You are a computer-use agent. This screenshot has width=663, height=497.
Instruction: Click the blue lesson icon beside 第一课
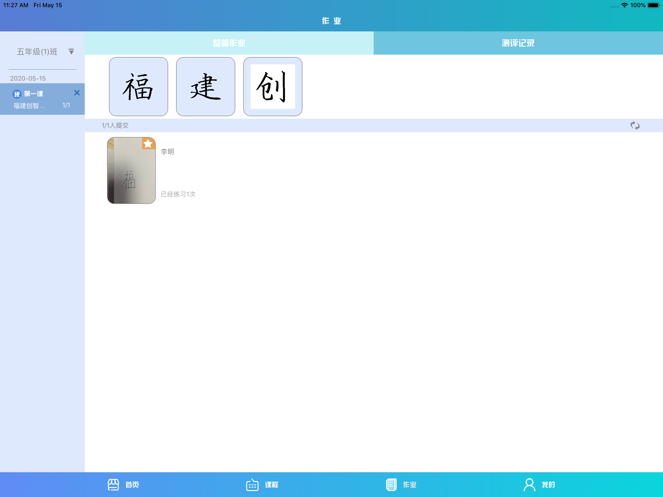pos(17,94)
